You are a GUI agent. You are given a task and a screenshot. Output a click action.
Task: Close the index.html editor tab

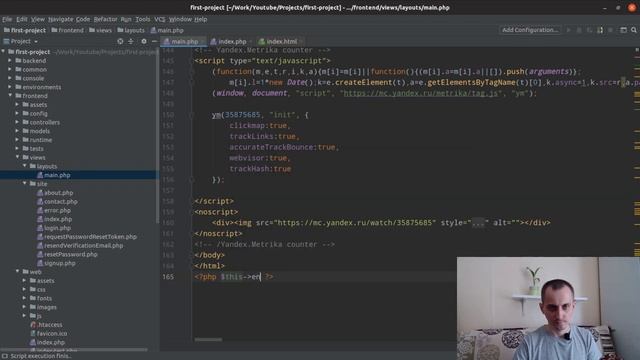301,41
